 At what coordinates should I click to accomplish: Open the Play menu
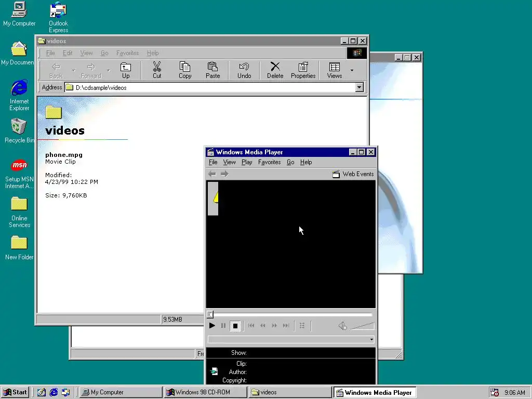click(x=247, y=162)
